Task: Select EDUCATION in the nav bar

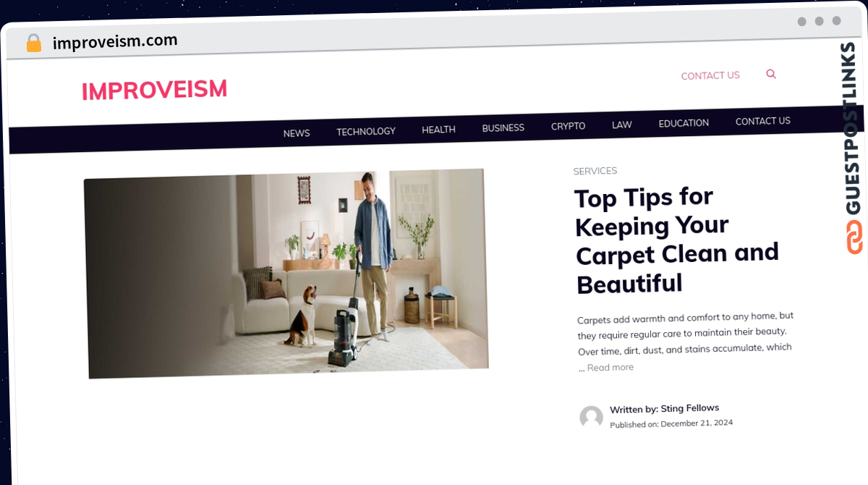Action: tap(684, 123)
